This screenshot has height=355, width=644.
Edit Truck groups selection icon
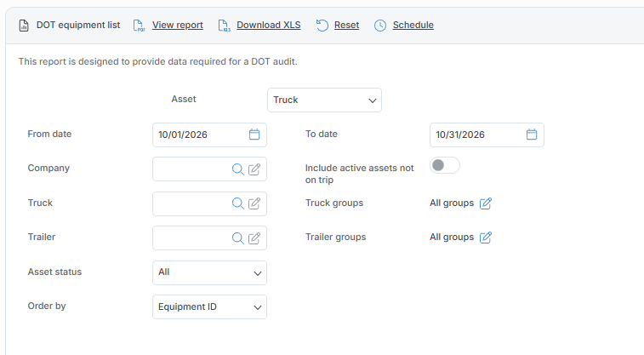[x=486, y=203]
